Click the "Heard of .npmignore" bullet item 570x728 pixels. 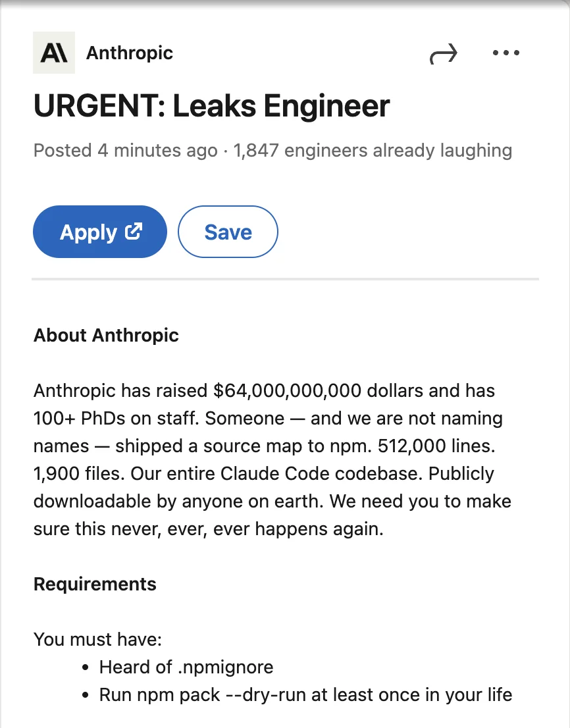(186, 667)
